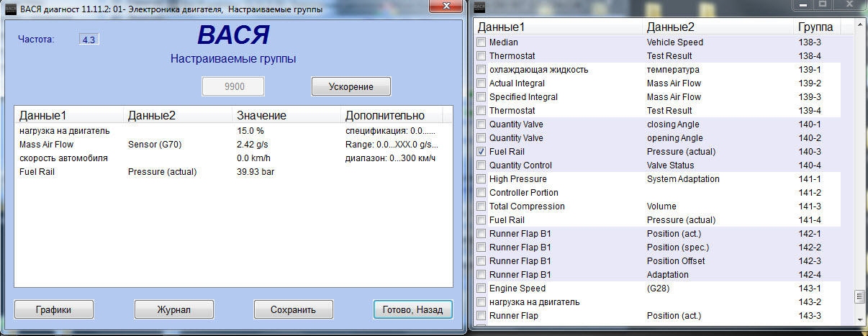Sort by the Группа column header

pos(815,27)
